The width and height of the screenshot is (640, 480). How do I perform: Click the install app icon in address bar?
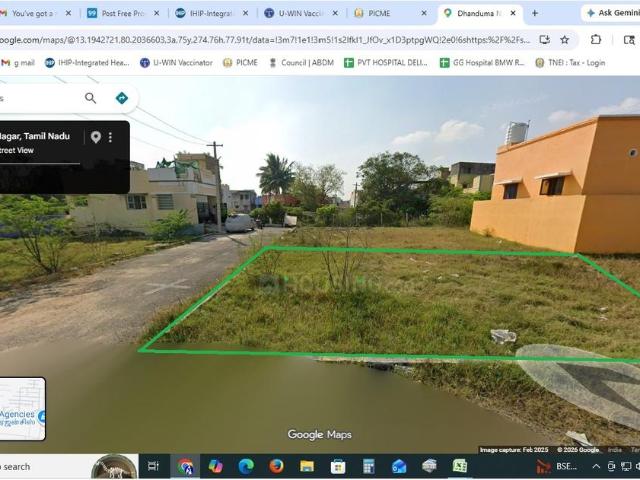point(544,40)
